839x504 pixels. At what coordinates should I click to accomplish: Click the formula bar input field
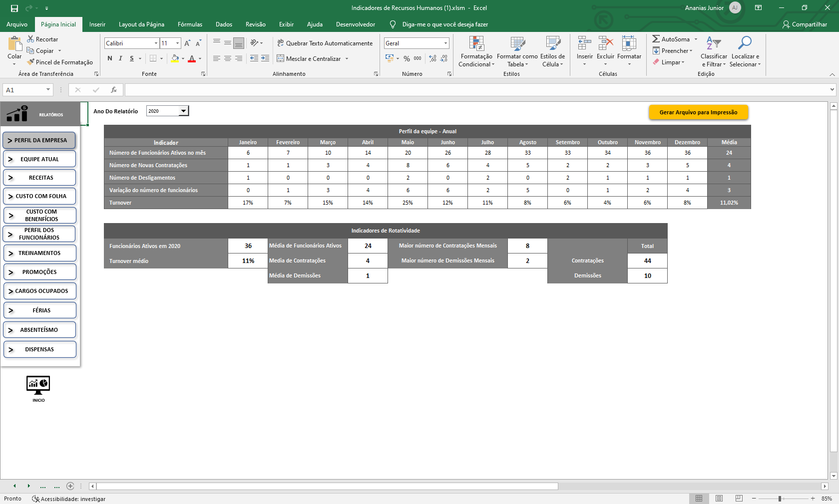[474, 90]
